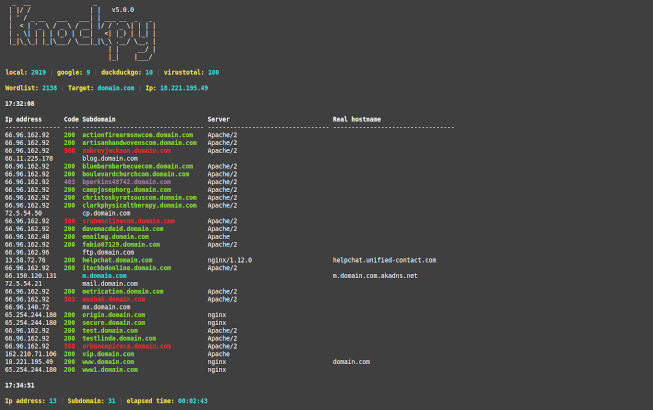The image size is (653, 410).
Task: Select the 'blog.domain.com' subdomain row
Action: (x=110, y=159)
